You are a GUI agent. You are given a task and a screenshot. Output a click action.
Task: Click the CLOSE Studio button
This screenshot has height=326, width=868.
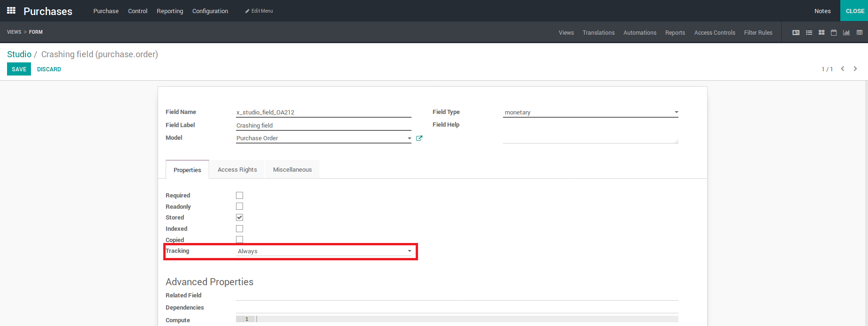point(854,11)
